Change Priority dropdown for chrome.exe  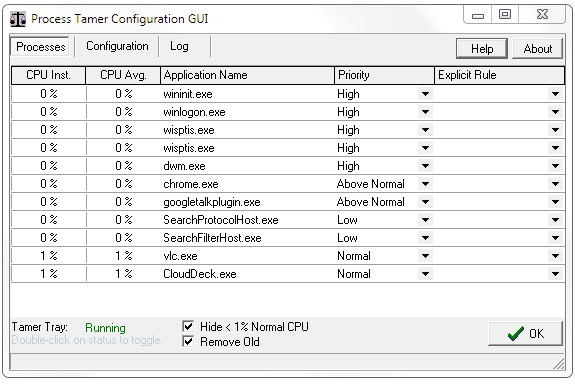coord(425,184)
